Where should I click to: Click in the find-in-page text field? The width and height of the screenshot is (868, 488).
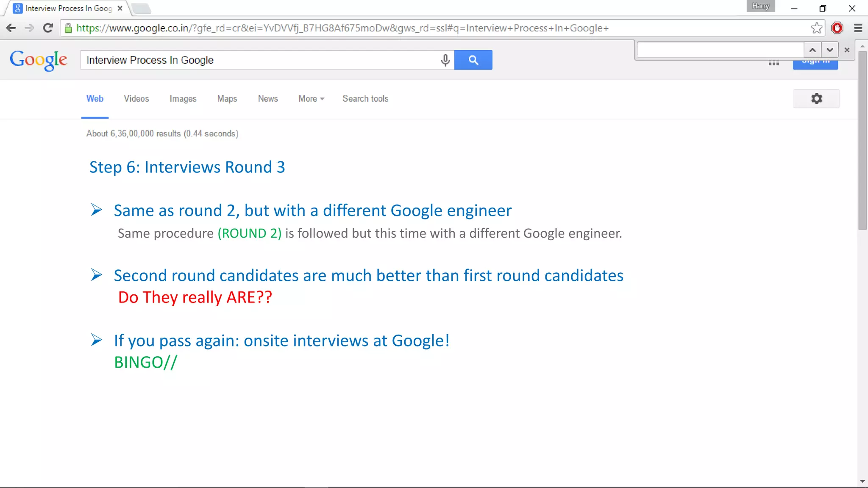(x=721, y=50)
